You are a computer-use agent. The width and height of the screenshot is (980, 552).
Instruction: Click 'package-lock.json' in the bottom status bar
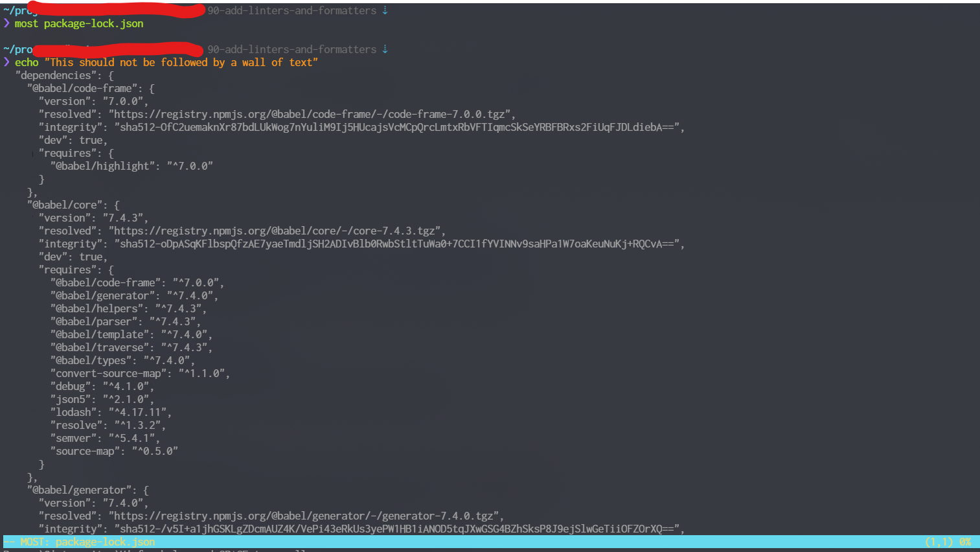104,541
